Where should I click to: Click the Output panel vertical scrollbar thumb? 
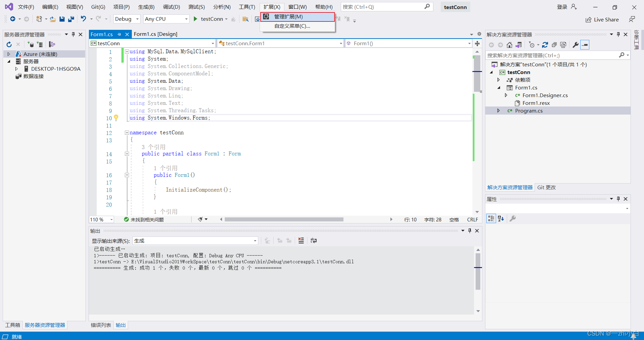tap(478, 272)
